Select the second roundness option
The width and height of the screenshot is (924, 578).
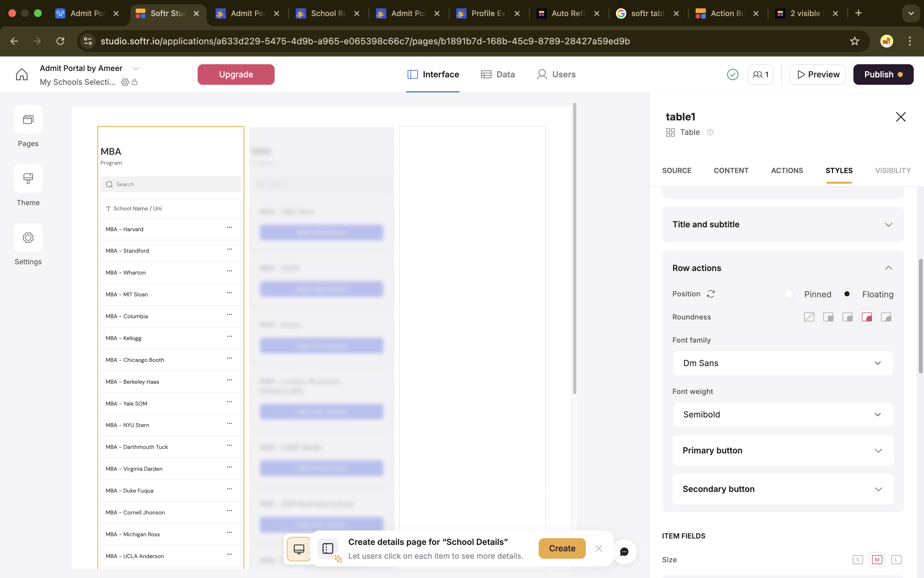(828, 317)
